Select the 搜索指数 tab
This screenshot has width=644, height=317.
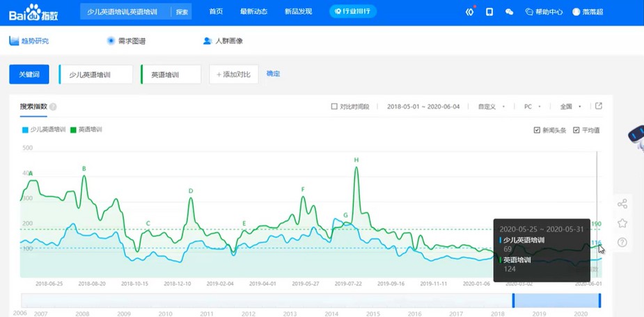point(33,106)
